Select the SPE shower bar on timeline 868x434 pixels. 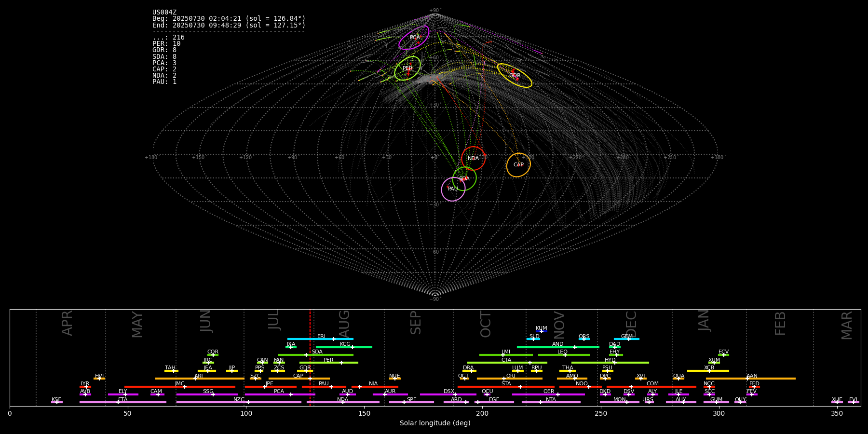[411, 402]
